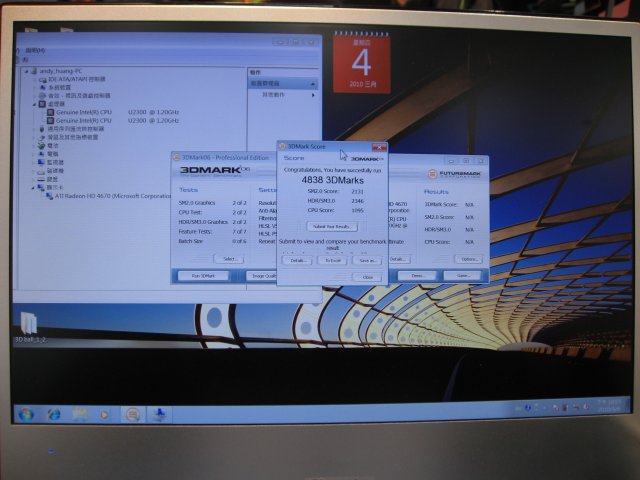
Task: Click the green battery category icon
Action: point(41,146)
